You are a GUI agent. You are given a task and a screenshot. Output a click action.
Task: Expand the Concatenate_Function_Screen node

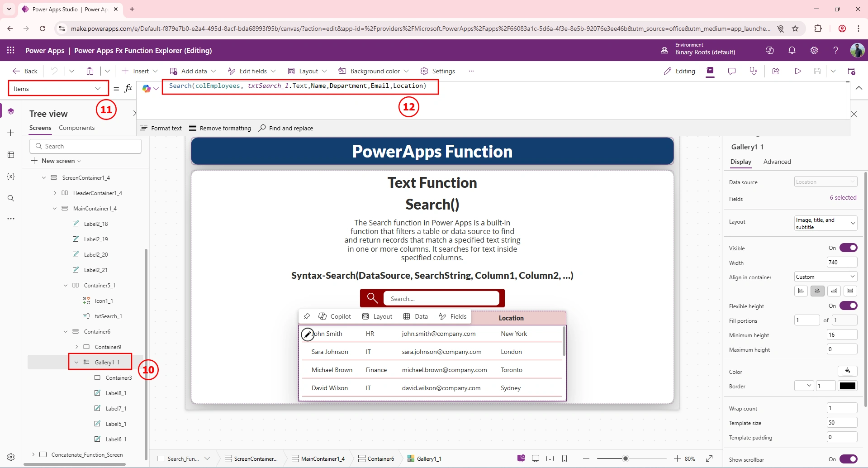pyautogui.click(x=33, y=454)
